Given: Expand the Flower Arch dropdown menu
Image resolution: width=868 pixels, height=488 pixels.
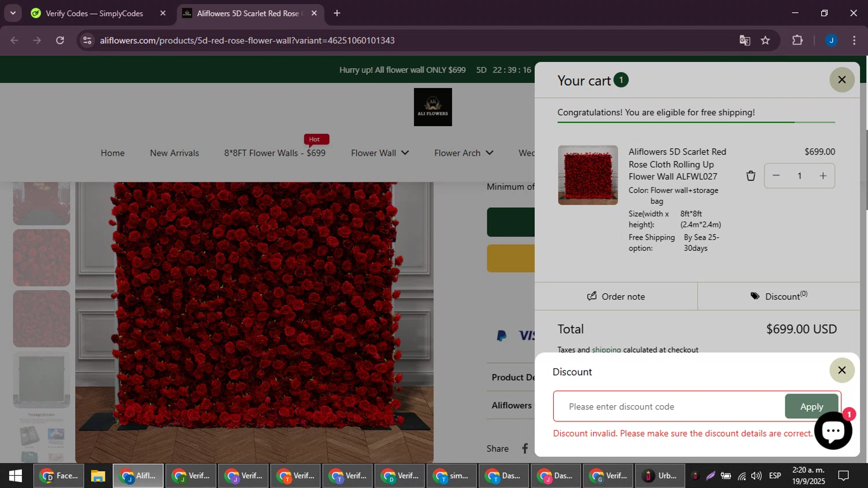Looking at the screenshot, I should point(464,153).
